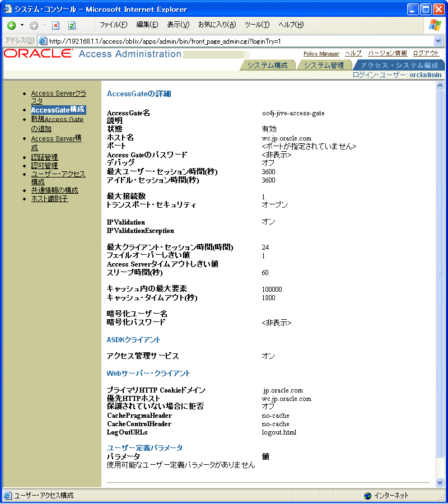Image resolution: width=448 pixels, height=504 pixels.
Task: Click the ASDKクライアント section heading
Action: pyautogui.click(x=133, y=339)
